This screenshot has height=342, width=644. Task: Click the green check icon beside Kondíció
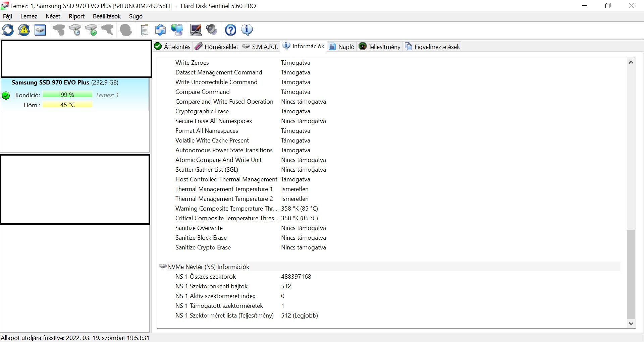tap(6, 96)
